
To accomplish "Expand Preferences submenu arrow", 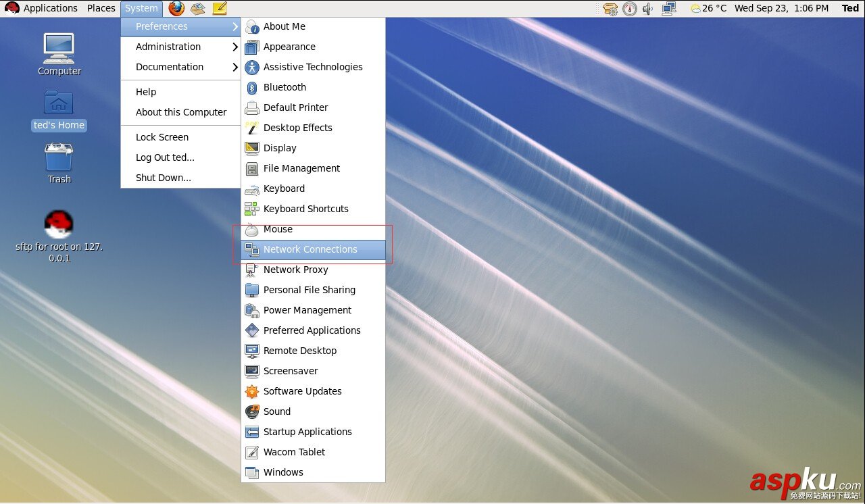I will point(235,26).
